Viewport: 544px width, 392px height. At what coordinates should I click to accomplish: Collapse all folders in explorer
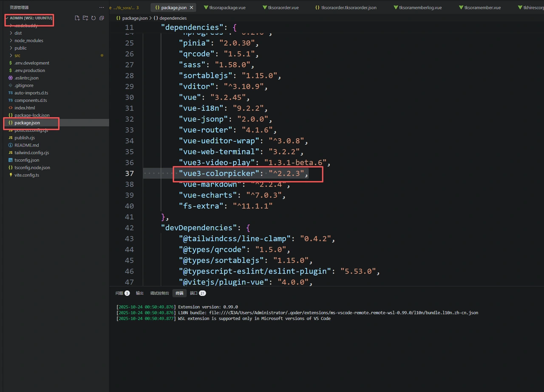tap(102, 18)
